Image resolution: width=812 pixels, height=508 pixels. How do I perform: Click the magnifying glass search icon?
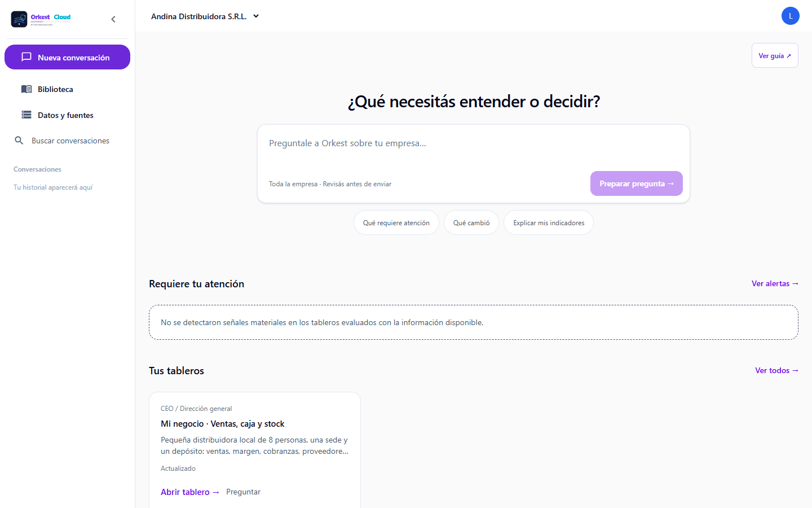[19, 141]
